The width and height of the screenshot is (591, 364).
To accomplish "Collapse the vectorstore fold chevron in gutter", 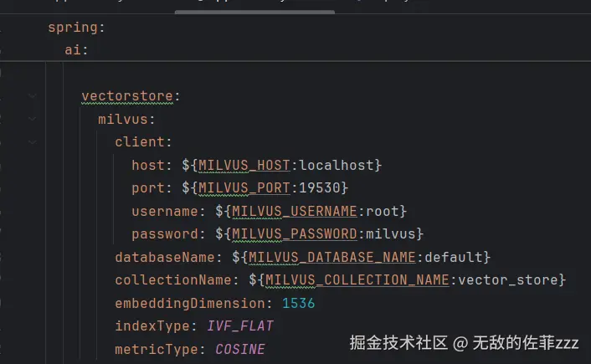I will 33,96.
